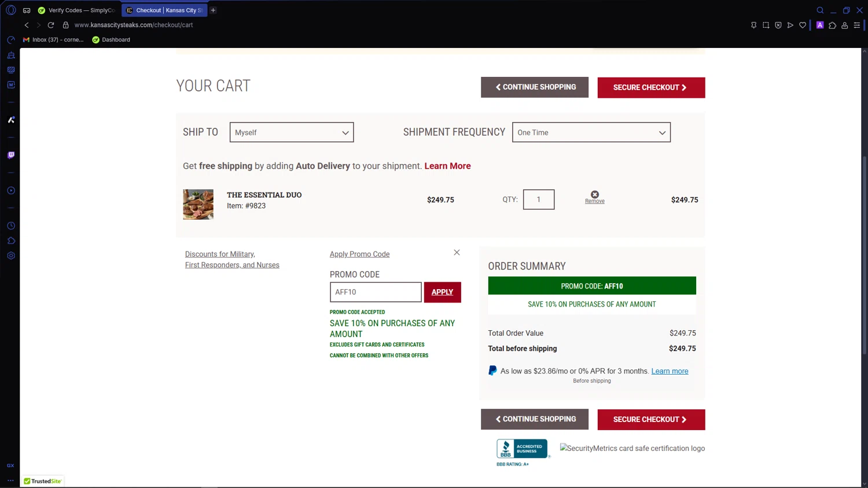Close the promo code panel
868x488 pixels.
[x=457, y=253]
